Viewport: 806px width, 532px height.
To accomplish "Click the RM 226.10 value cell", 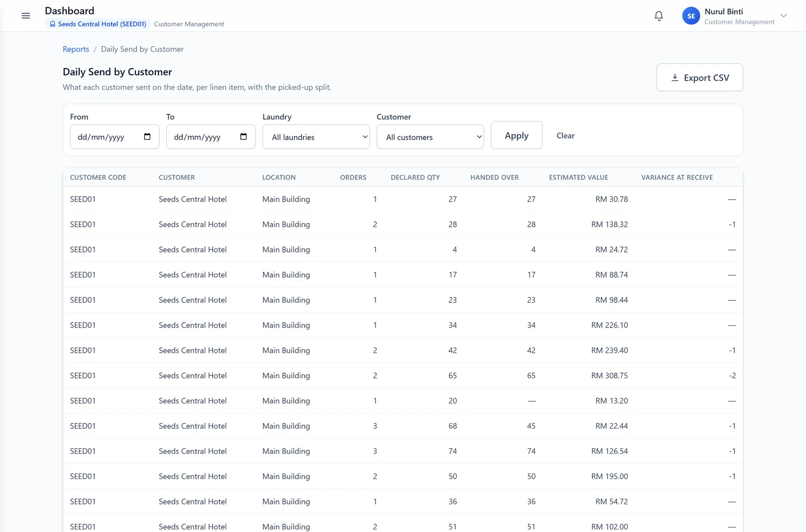I will [610, 325].
